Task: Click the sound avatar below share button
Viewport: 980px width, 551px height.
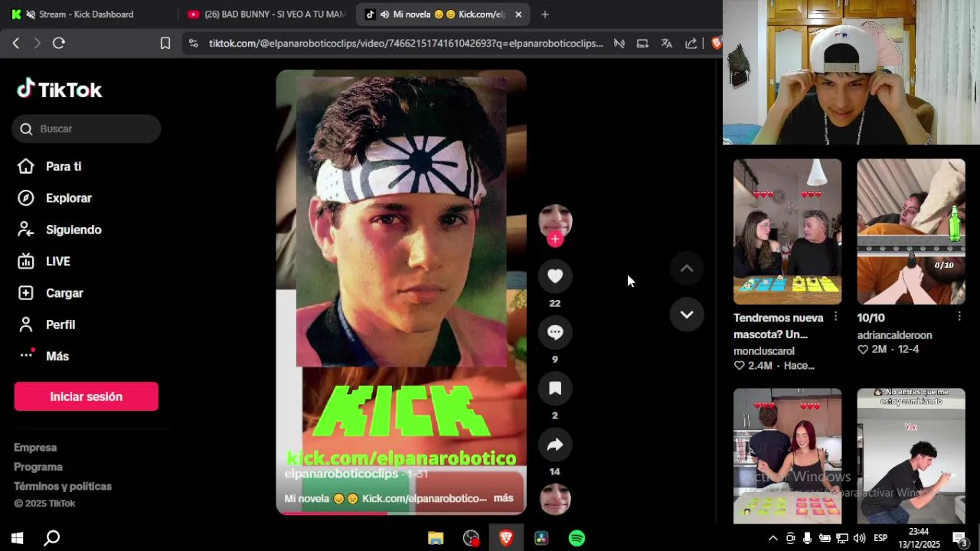Action: coord(555,500)
